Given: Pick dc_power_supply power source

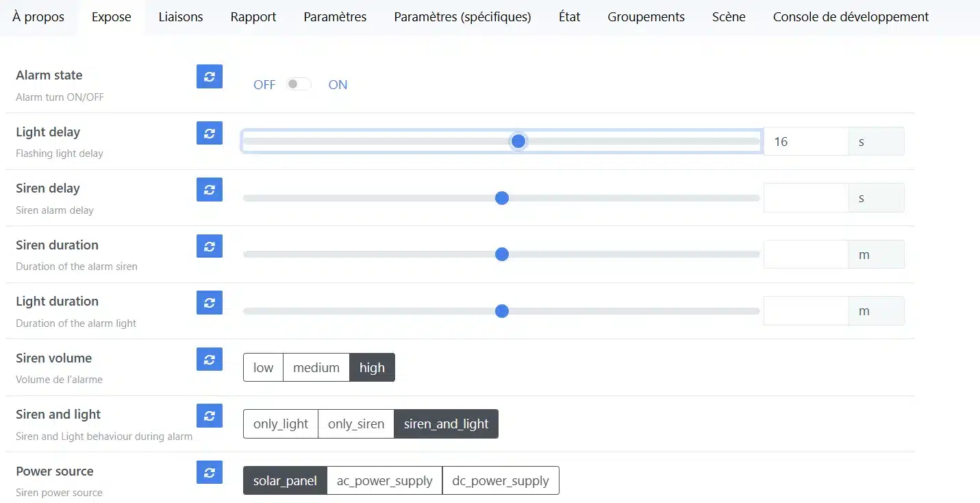Looking at the screenshot, I should click(x=500, y=480).
